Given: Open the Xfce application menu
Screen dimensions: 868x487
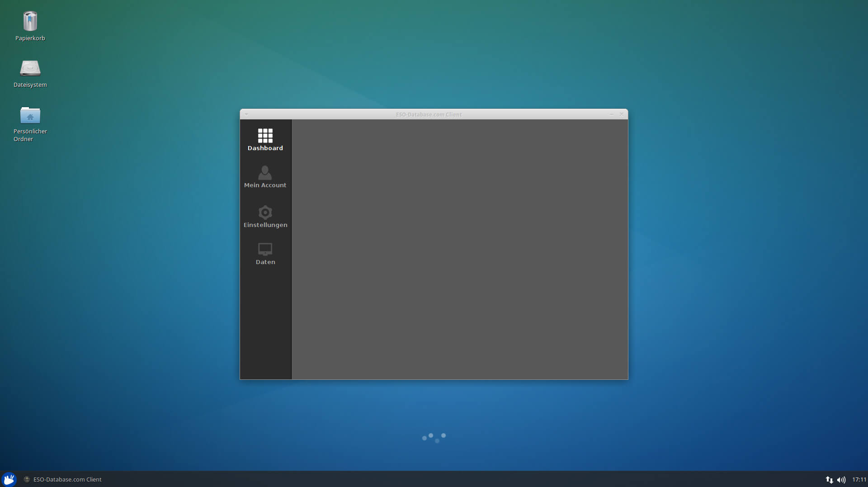Looking at the screenshot, I should point(9,479).
